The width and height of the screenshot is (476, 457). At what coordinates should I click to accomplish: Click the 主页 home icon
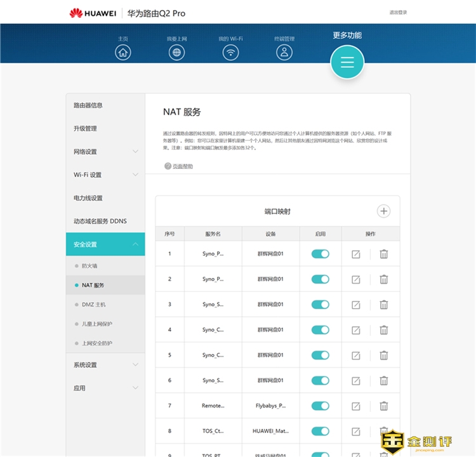point(123,53)
